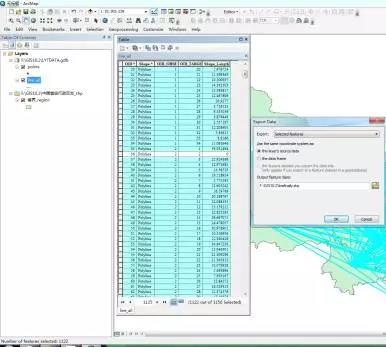Collapse the Layers tree node
386x361 pixels.
coord(5,54)
